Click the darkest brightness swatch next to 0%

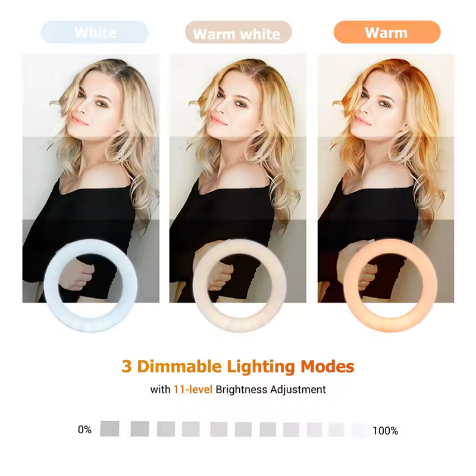(109, 428)
